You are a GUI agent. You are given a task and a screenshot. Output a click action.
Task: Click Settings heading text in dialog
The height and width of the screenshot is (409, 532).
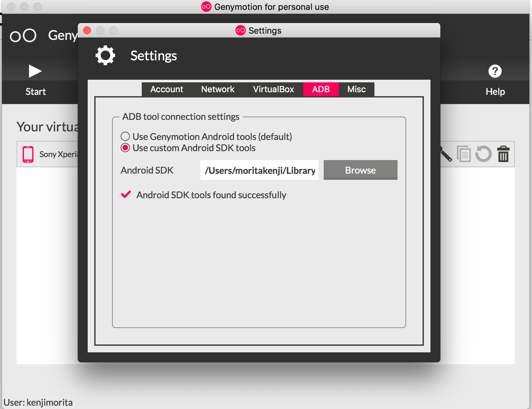[x=154, y=56]
